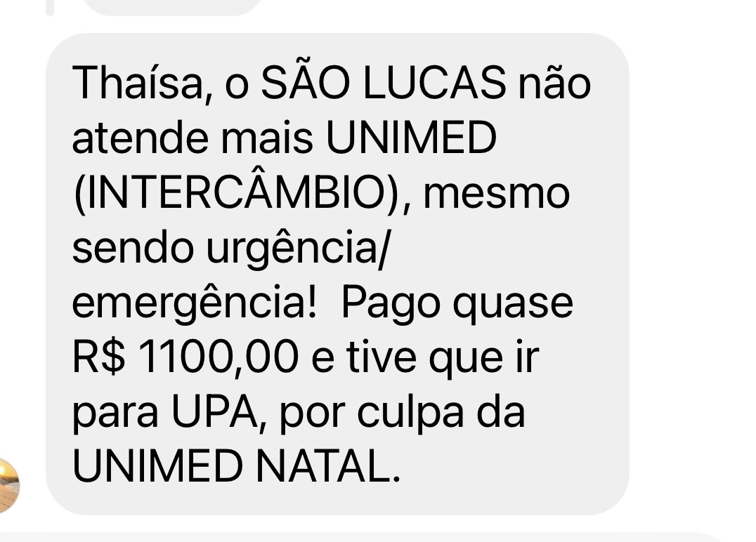Tap "UNIMED" on the second message line
The height and width of the screenshot is (542, 756).
tap(411, 138)
